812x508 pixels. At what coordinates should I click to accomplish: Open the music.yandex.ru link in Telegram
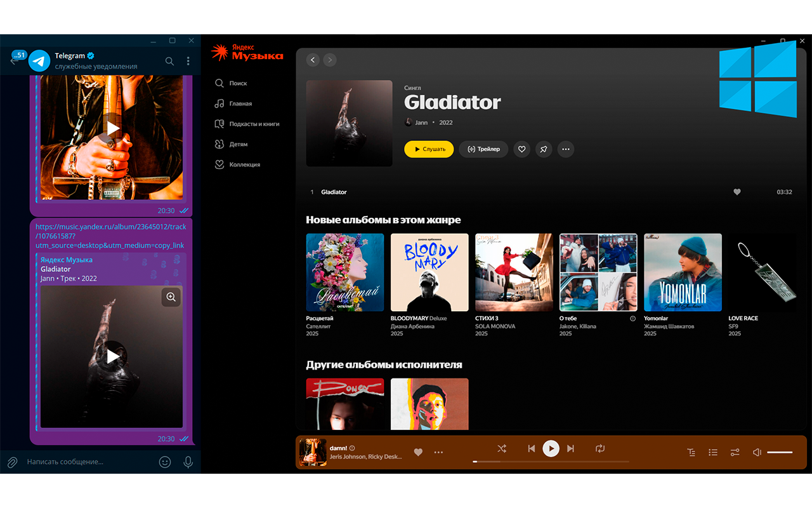111,236
